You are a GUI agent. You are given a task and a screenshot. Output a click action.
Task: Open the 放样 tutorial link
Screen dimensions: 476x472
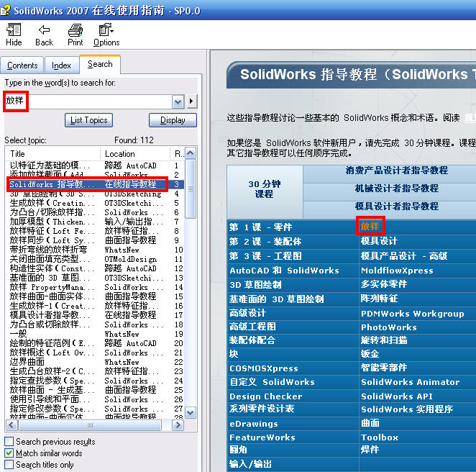(370, 226)
